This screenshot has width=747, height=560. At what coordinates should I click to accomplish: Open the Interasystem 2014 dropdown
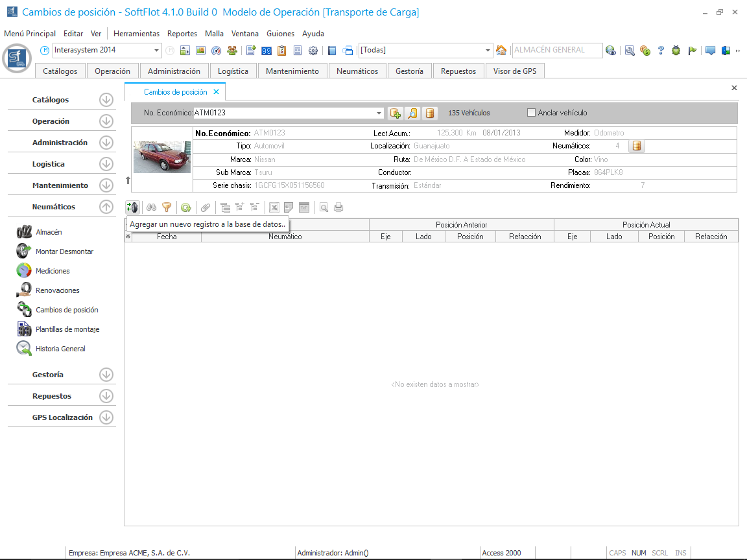pyautogui.click(x=157, y=51)
